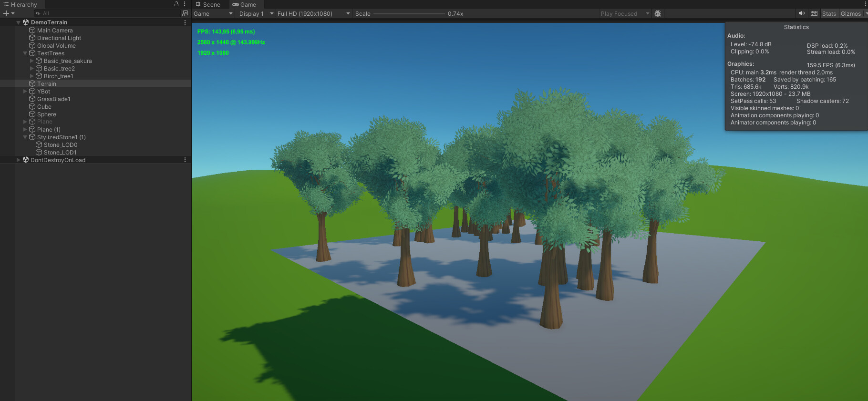Open the Full HD (1920x1080) resolution dropdown

pos(313,14)
